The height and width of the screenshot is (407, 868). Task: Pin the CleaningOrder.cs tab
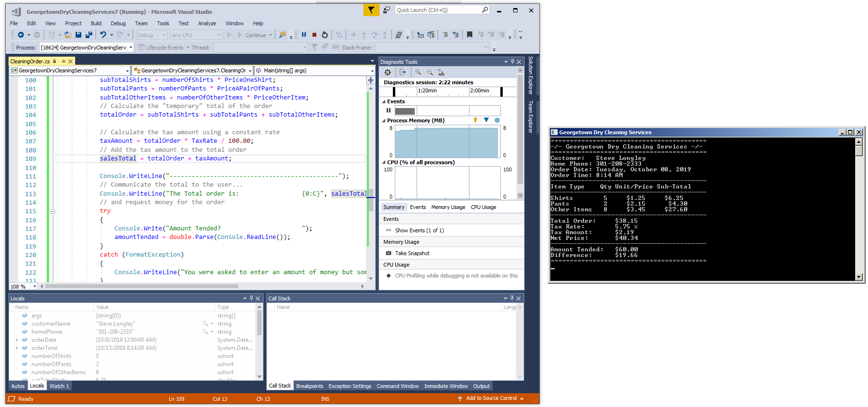(x=63, y=61)
